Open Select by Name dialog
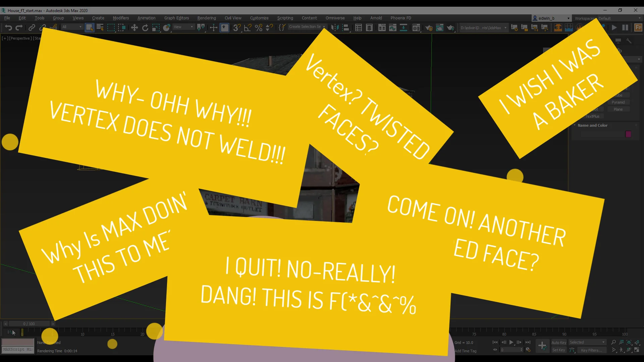The height and width of the screenshot is (362, 644). pyautogui.click(x=100, y=27)
